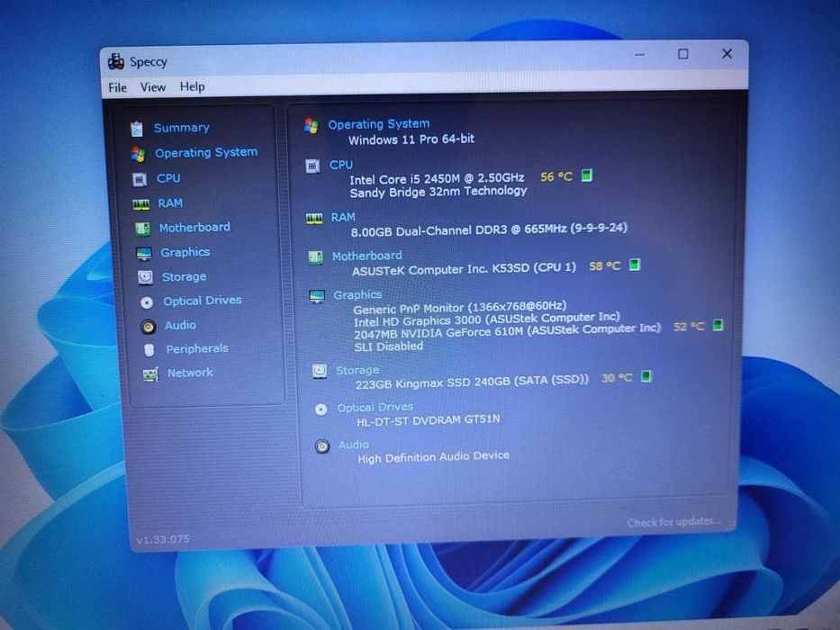
Task: Show Peripherals section in sidebar
Action: pyautogui.click(x=197, y=349)
